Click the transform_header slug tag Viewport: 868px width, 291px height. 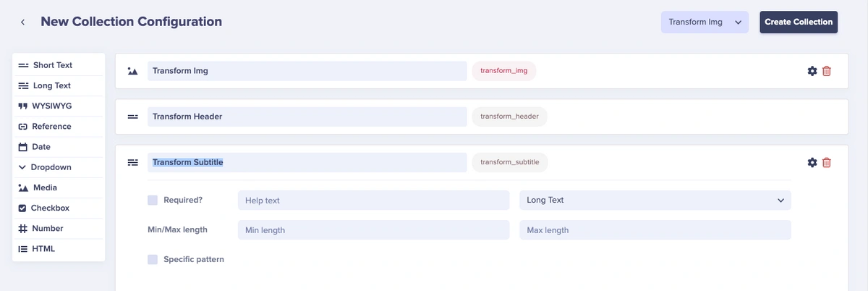(x=509, y=117)
